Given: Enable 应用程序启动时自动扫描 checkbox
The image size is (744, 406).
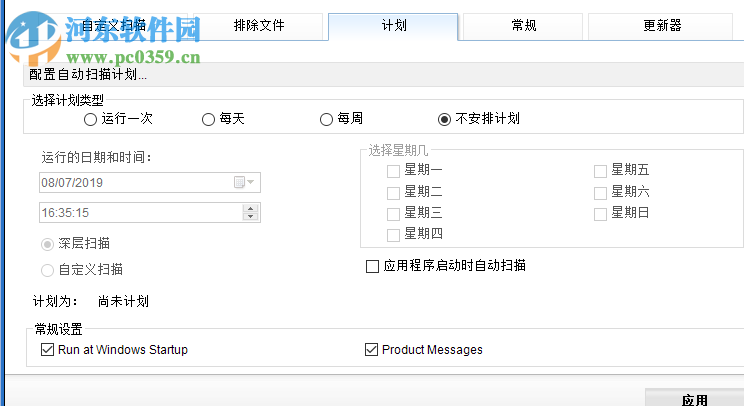Looking at the screenshot, I should pyautogui.click(x=372, y=266).
